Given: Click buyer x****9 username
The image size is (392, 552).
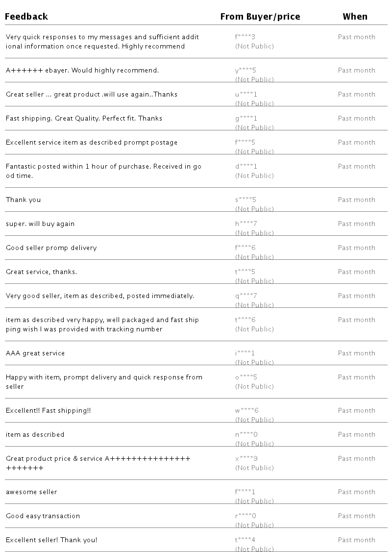Looking at the screenshot, I should pyautogui.click(x=246, y=458).
